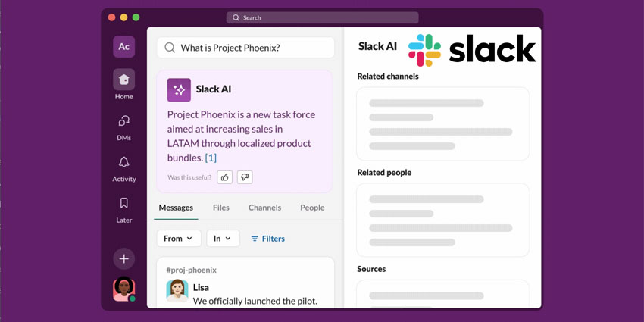644x322 pixels.
Task: Click Lisa's avatar in the message result
Action: pyautogui.click(x=177, y=291)
